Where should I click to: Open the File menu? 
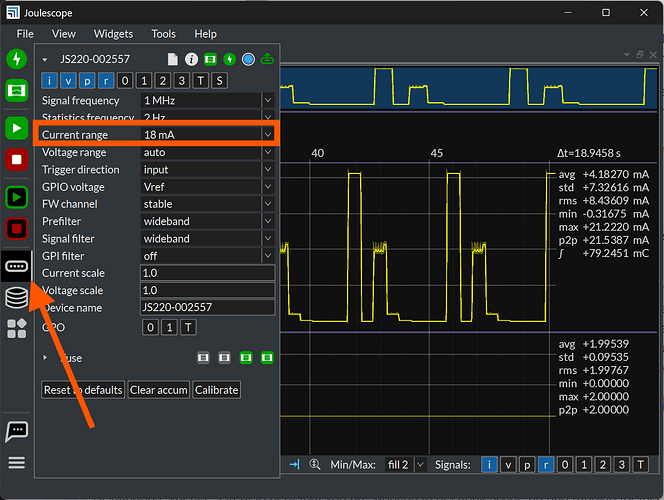coord(25,34)
